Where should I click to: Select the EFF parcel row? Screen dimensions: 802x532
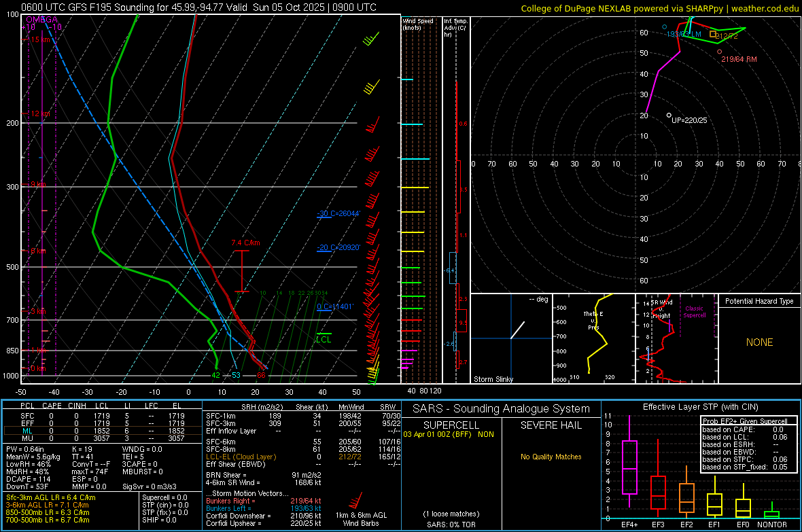tap(103, 423)
